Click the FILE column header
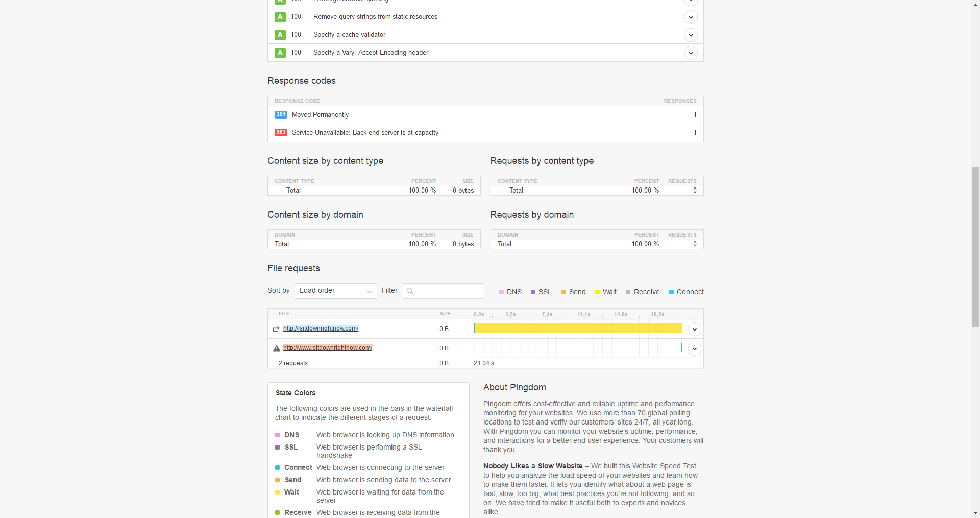This screenshot has height=518, width=980. [284, 314]
